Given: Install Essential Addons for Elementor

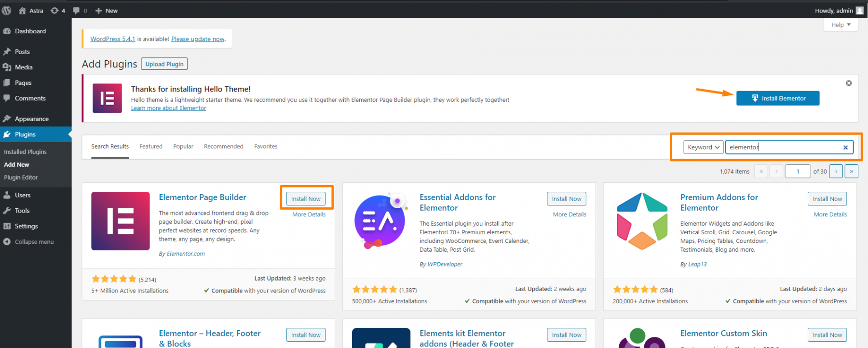Looking at the screenshot, I should click(x=567, y=199).
